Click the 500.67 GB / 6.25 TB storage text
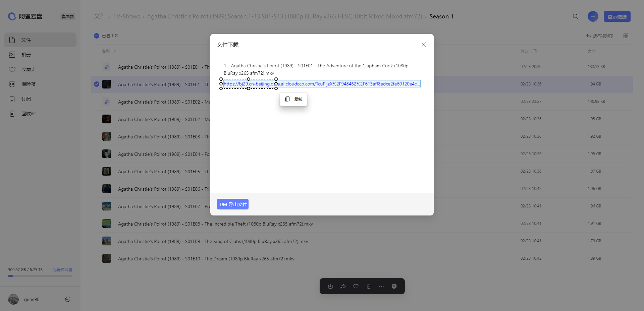Image resolution: width=644 pixels, height=311 pixels. (25, 270)
